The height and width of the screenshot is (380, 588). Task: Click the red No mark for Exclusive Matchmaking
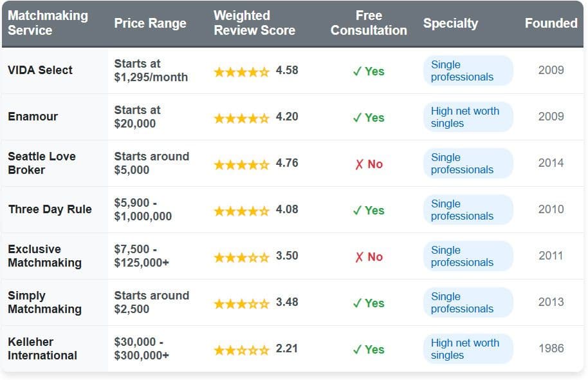[x=369, y=257]
